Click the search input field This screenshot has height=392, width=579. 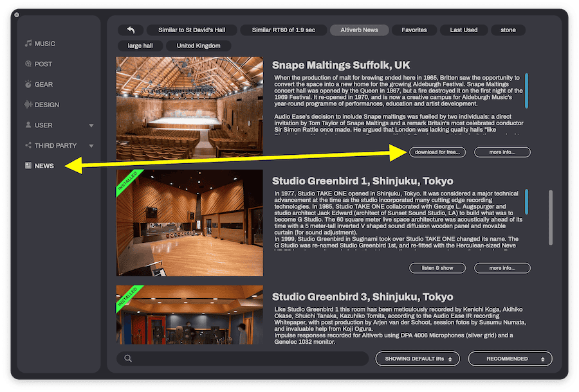pos(243,359)
